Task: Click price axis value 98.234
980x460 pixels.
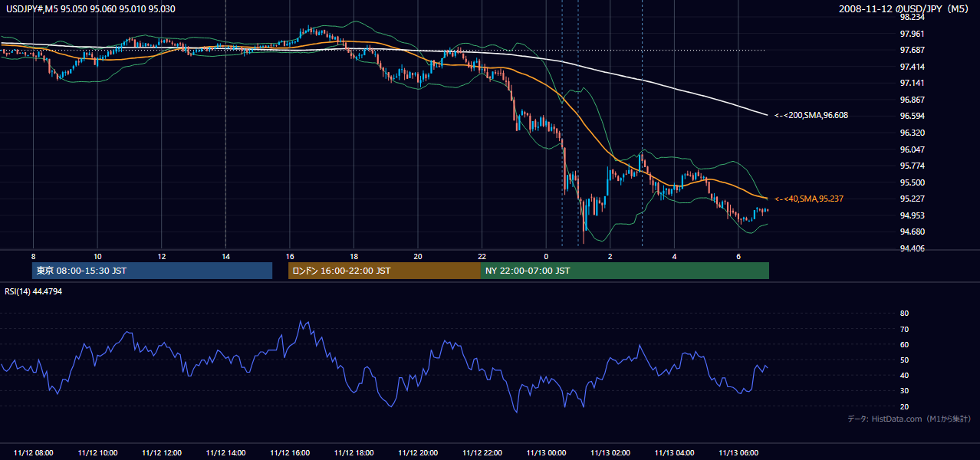Action: [912, 17]
